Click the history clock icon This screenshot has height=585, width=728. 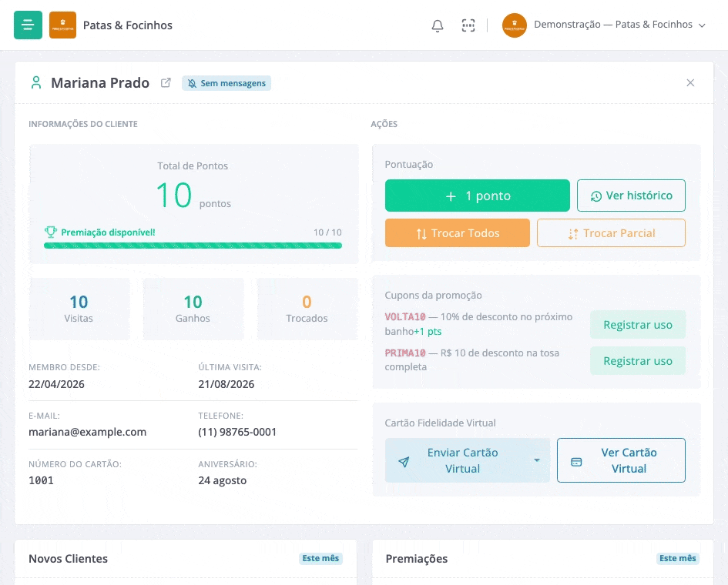point(596,196)
